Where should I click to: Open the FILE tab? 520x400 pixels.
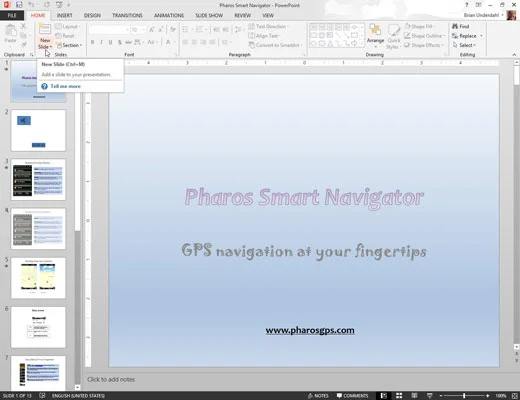tap(12, 15)
